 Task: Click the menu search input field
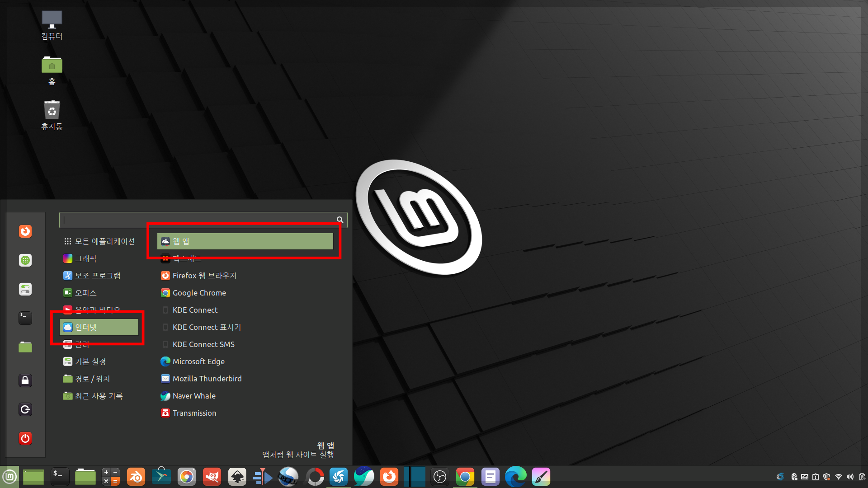[x=199, y=220]
